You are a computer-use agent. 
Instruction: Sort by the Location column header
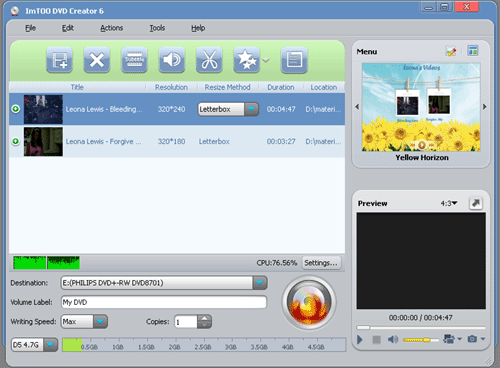(x=324, y=87)
